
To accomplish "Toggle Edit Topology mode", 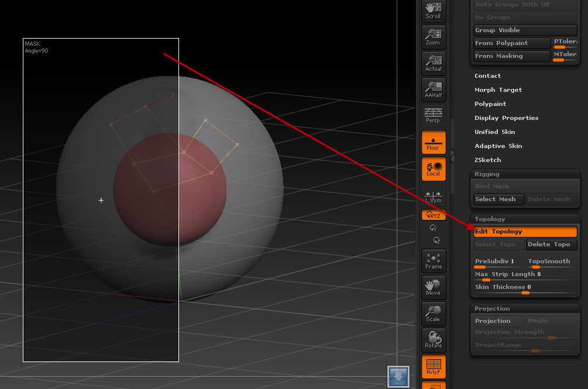I will tap(525, 232).
